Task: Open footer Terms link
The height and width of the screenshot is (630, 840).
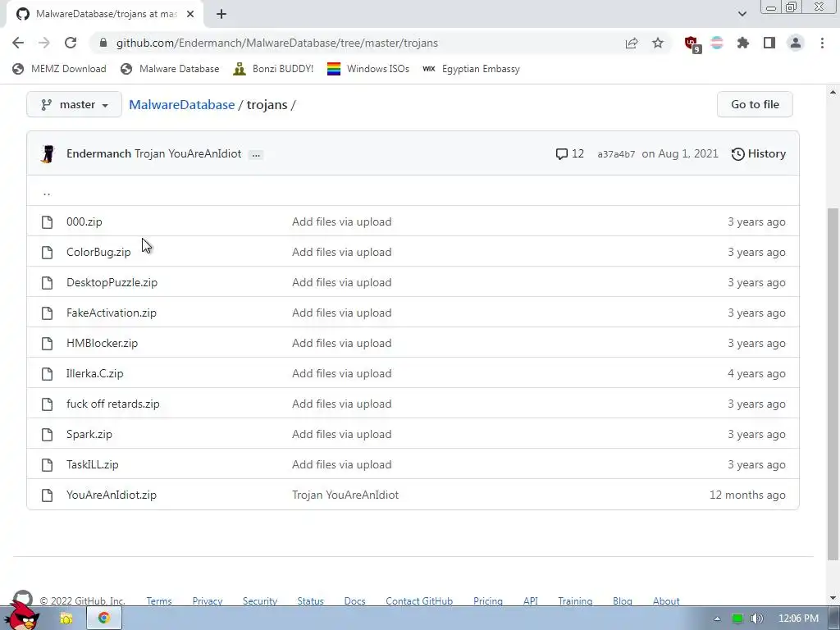Action: (159, 601)
